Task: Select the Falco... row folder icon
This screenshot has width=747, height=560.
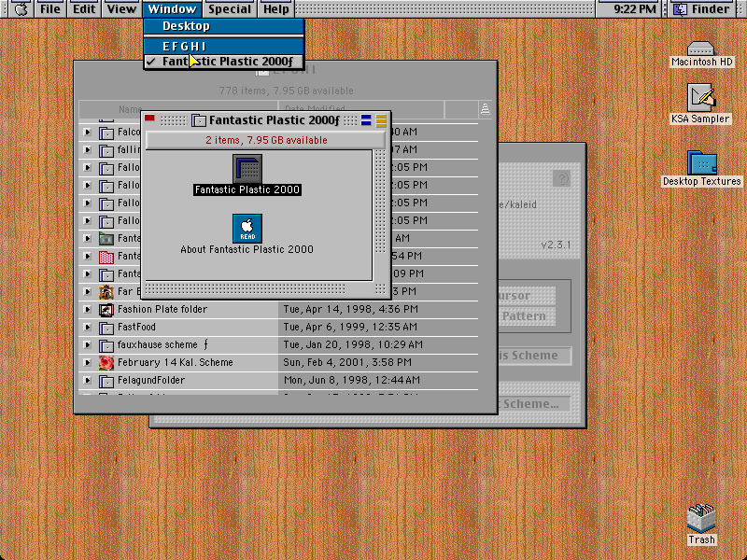Action: [106, 133]
